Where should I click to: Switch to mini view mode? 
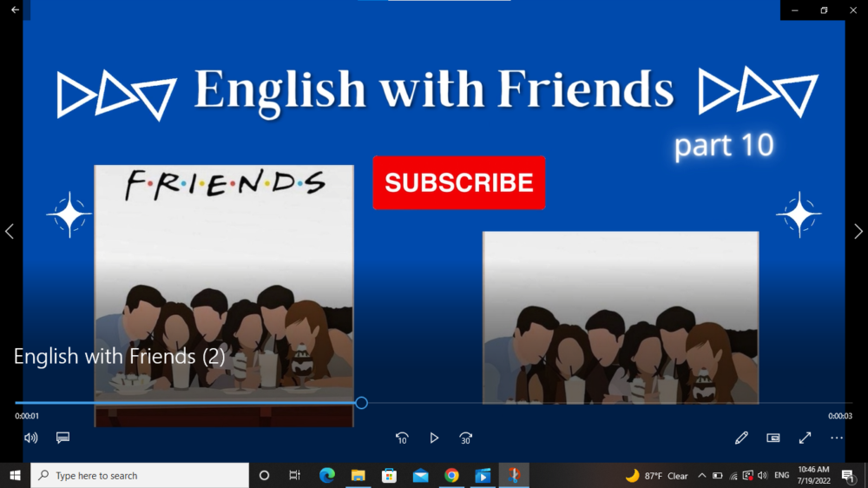pyautogui.click(x=773, y=439)
